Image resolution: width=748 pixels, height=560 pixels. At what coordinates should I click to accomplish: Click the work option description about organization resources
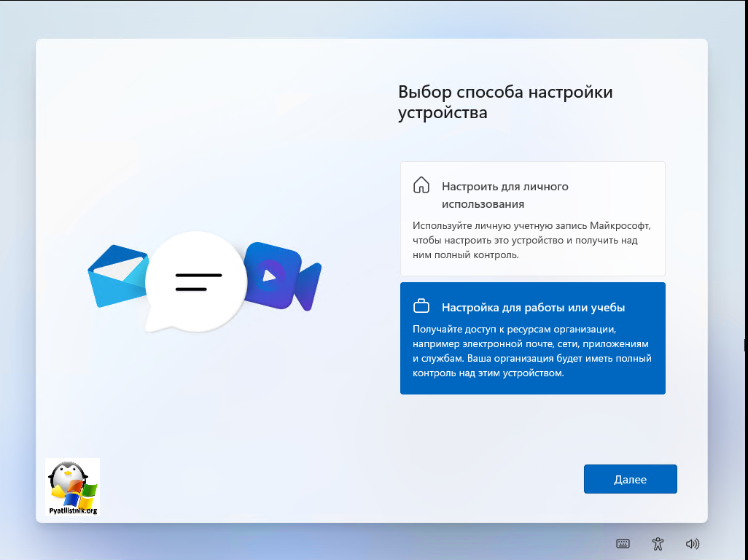(531, 351)
